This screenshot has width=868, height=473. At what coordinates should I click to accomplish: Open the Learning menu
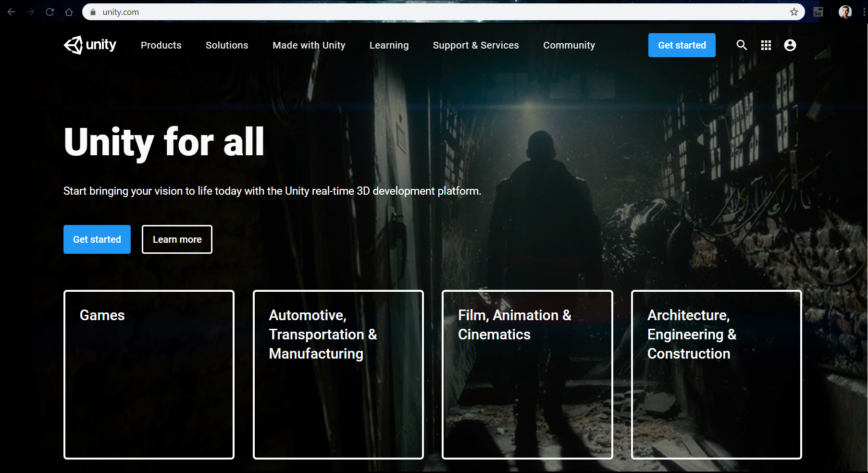pos(389,45)
